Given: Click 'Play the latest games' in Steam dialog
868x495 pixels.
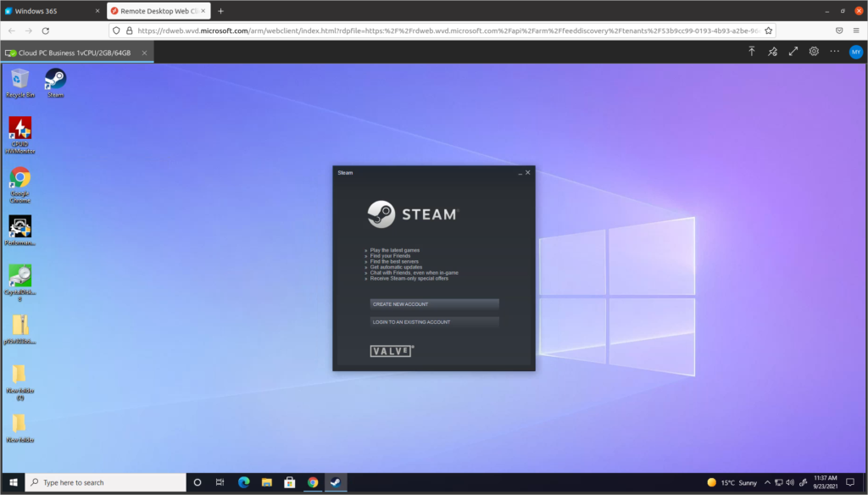Looking at the screenshot, I should [395, 250].
